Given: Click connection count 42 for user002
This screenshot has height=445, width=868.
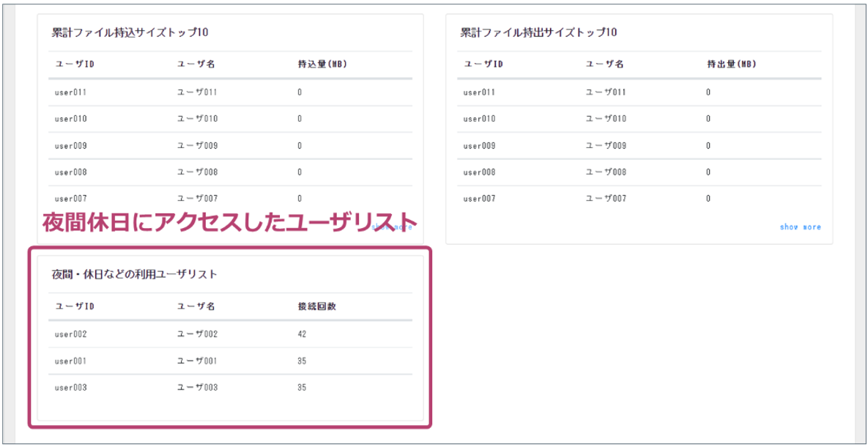Looking at the screenshot, I should click(x=302, y=335).
